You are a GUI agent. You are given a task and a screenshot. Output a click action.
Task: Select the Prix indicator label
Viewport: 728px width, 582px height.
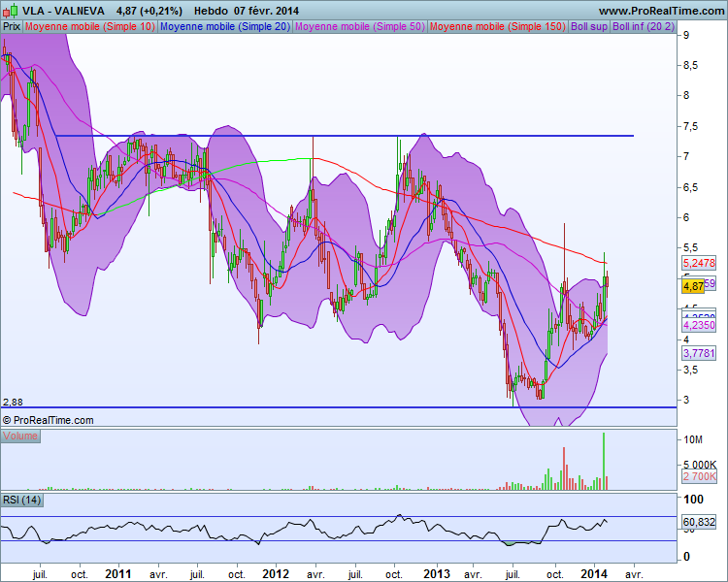pyautogui.click(x=12, y=26)
